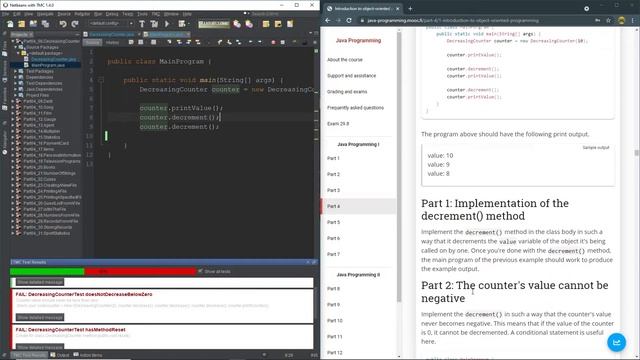Open the Support and assistance link
Screen dimensions: 640x360
(351, 76)
